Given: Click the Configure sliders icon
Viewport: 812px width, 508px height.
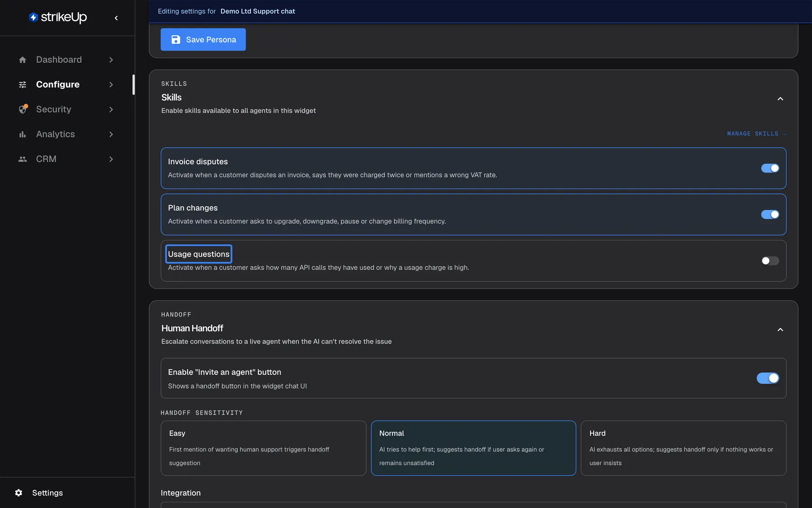Looking at the screenshot, I should pos(23,84).
